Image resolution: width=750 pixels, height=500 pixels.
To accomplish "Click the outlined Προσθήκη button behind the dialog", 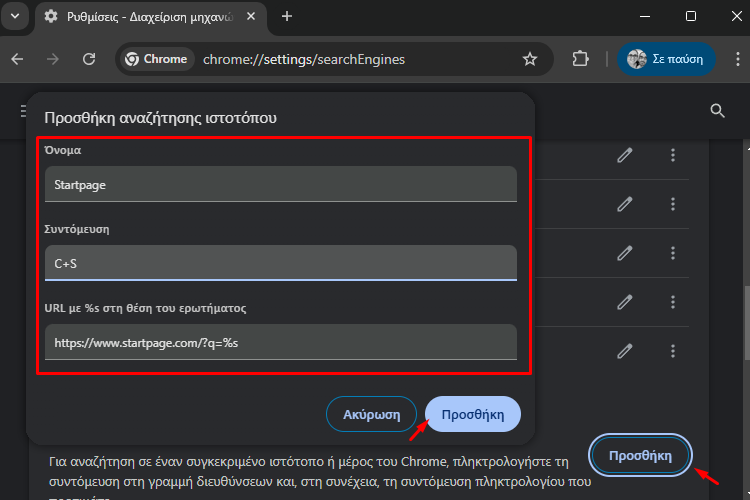I will [x=640, y=456].
